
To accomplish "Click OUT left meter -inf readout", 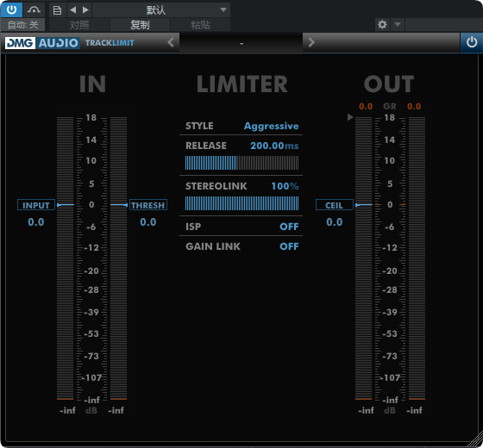I will pos(366,410).
